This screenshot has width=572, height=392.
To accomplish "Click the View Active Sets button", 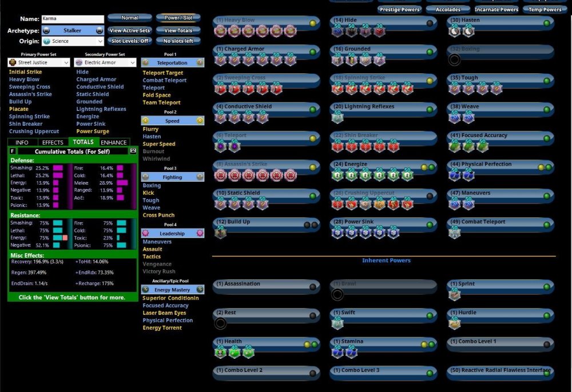I will tap(130, 30).
